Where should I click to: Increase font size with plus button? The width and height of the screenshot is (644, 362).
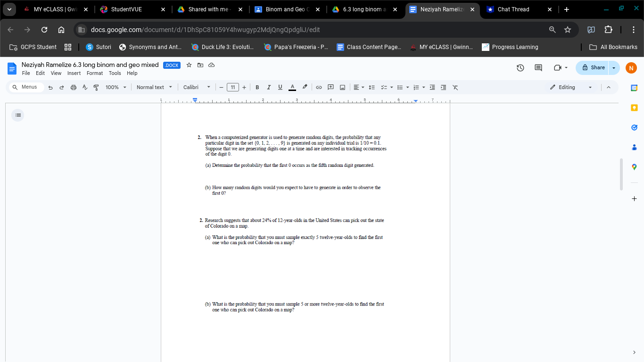point(244,87)
